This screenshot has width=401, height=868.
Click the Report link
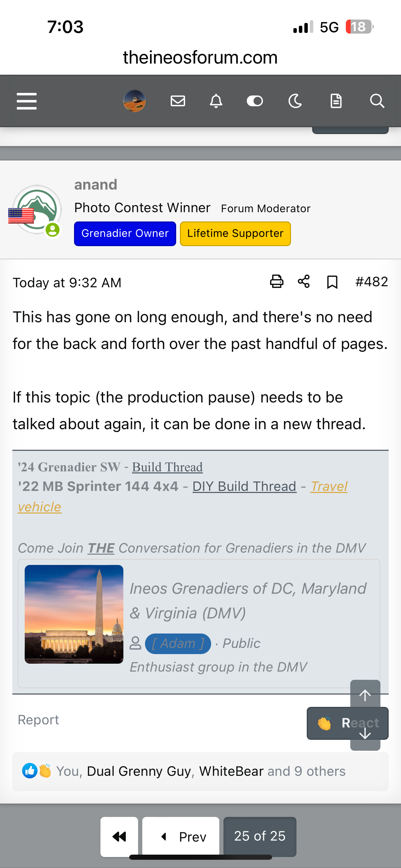point(38,720)
